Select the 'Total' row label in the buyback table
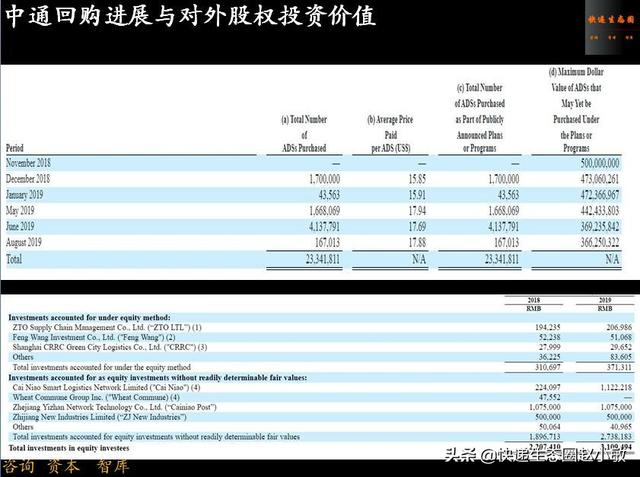The height and width of the screenshot is (477, 640). point(14,259)
